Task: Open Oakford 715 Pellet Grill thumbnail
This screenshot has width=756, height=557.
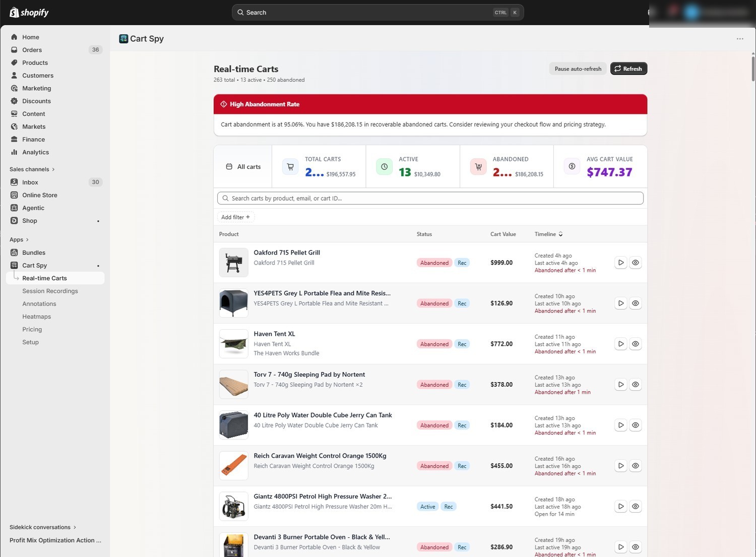Action: point(233,263)
